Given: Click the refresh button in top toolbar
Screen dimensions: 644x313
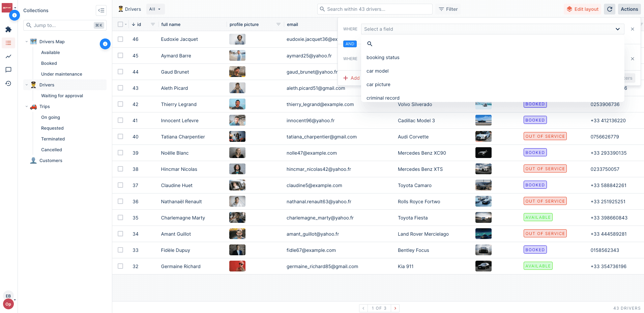Looking at the screenshot, I should coord(610,9).
